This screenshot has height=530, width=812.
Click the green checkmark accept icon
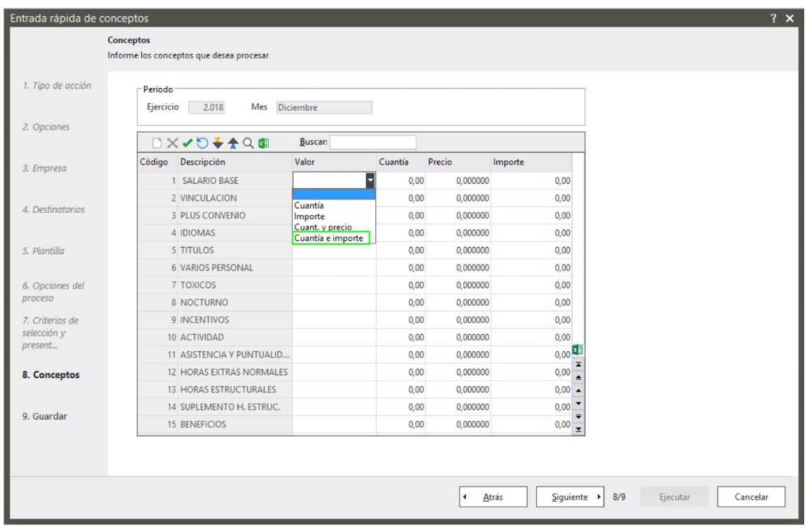pyautogui.click(x=187, y=143)
